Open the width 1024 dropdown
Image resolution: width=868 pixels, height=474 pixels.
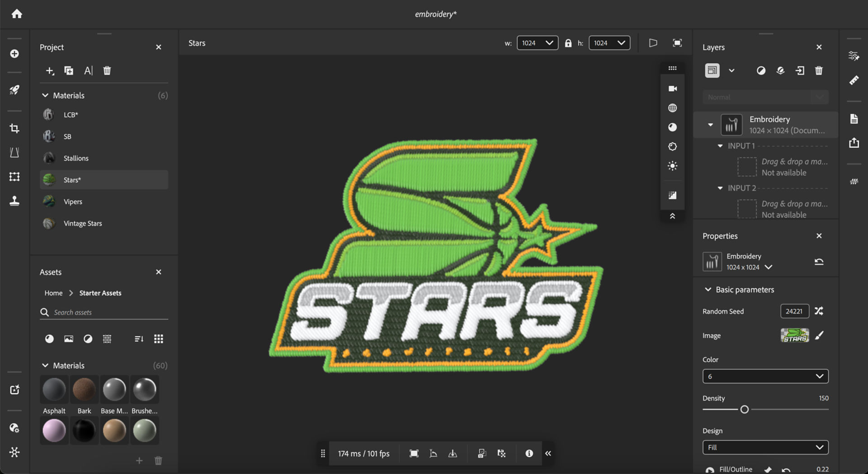click(538, 43)
